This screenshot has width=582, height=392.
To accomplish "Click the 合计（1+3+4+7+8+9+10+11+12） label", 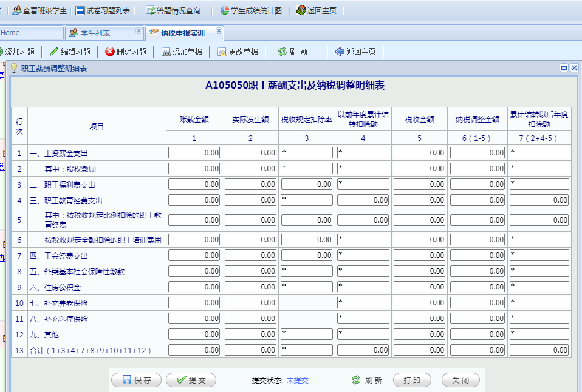I will click(91, 351).
